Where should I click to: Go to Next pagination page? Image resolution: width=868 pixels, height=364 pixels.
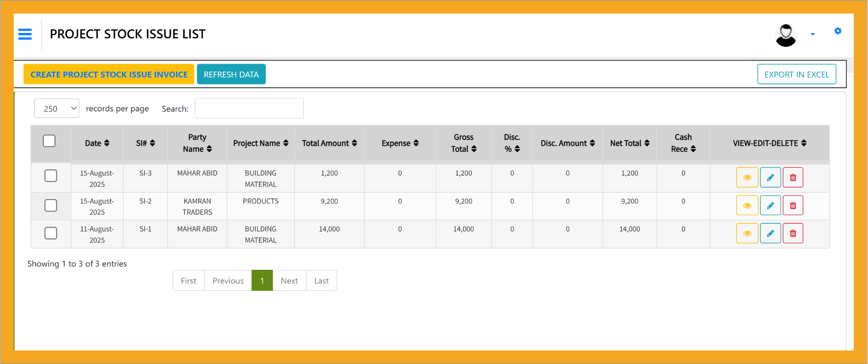[x=289, y=281]
